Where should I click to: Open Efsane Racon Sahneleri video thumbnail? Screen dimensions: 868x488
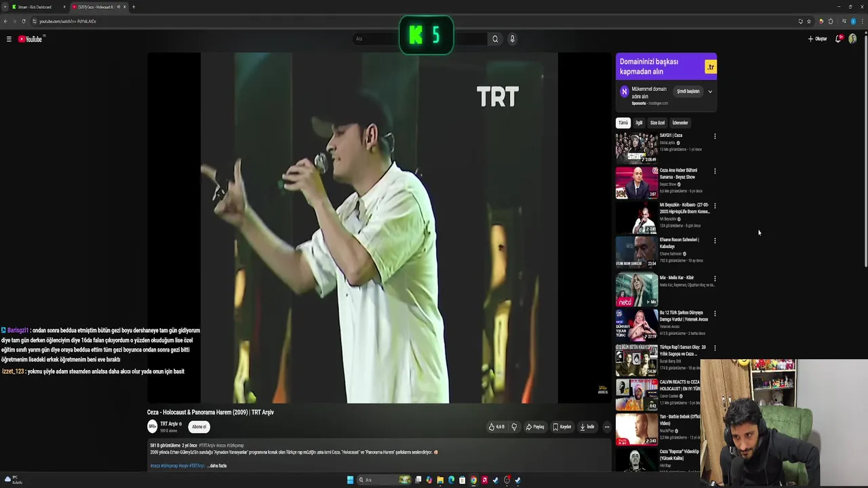coord(637,252)
